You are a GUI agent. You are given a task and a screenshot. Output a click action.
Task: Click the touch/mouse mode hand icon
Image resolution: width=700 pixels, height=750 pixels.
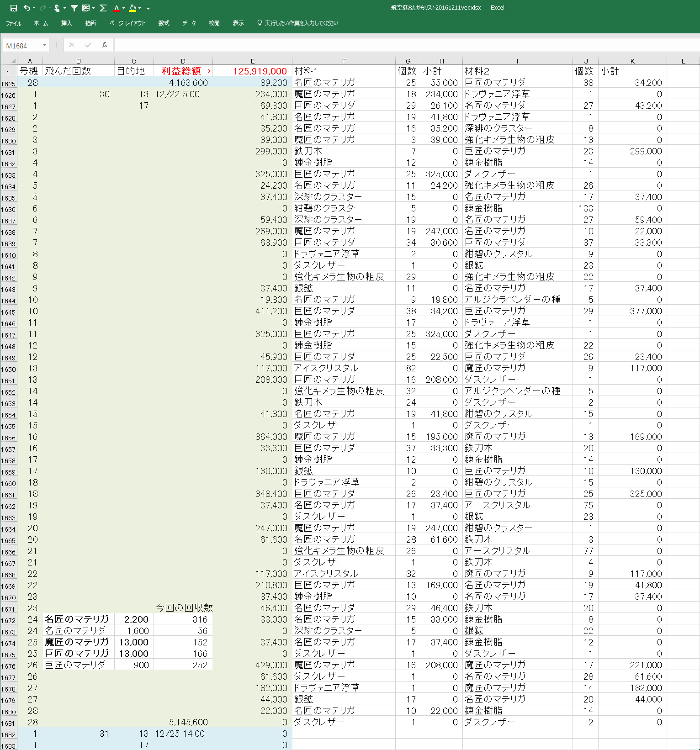pos(57,8)
